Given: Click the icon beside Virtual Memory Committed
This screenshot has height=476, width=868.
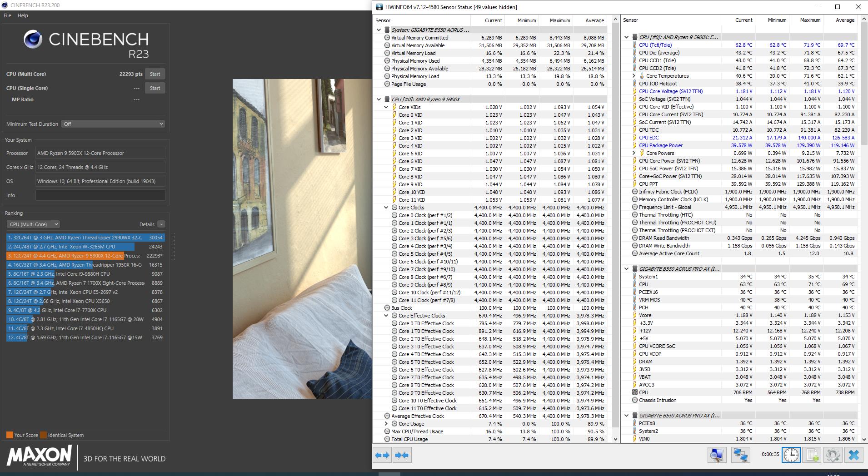Looking at the screenshot, I should [x=387, y=38].
